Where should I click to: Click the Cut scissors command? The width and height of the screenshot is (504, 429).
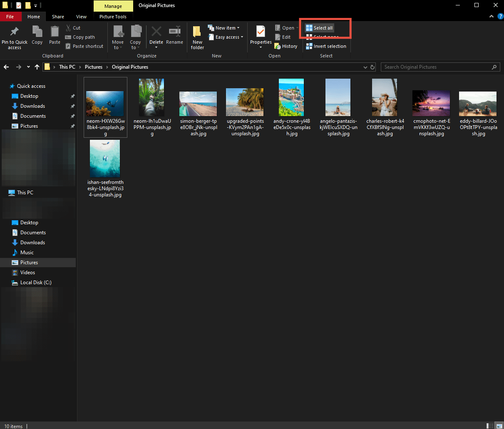click(73, 28)
